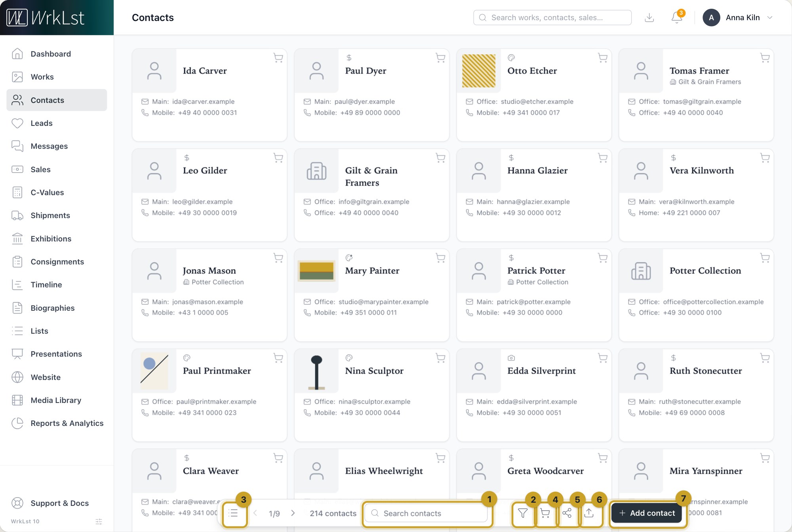
Task: Go to Leads section
Action: pyautogui.click(x=57, y=123)
